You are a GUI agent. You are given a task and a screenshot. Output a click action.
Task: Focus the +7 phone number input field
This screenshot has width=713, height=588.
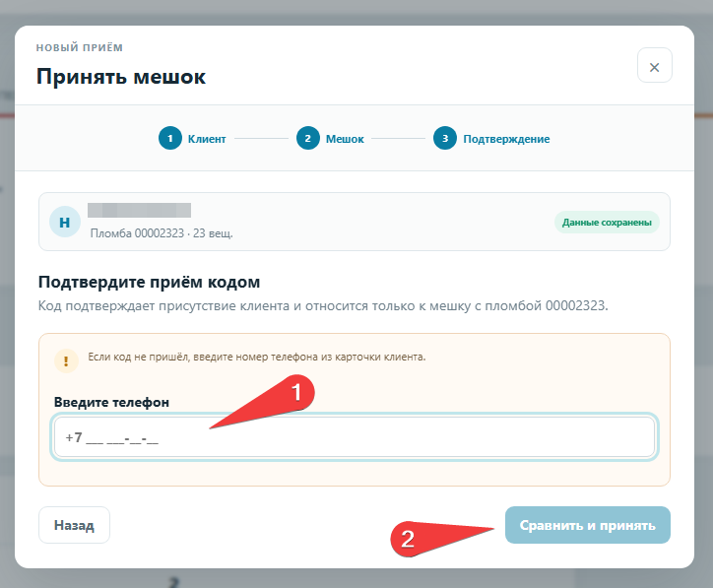pyautogui.click(x=355, y=437)
